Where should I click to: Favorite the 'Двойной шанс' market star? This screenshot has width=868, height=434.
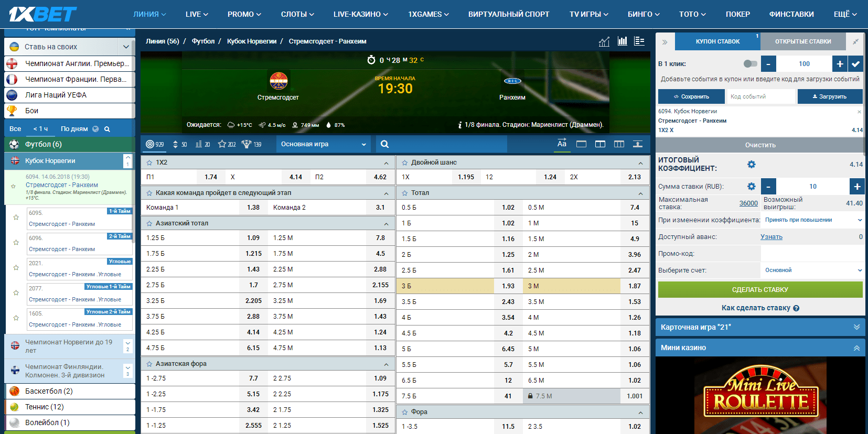[x=405, y=162]
